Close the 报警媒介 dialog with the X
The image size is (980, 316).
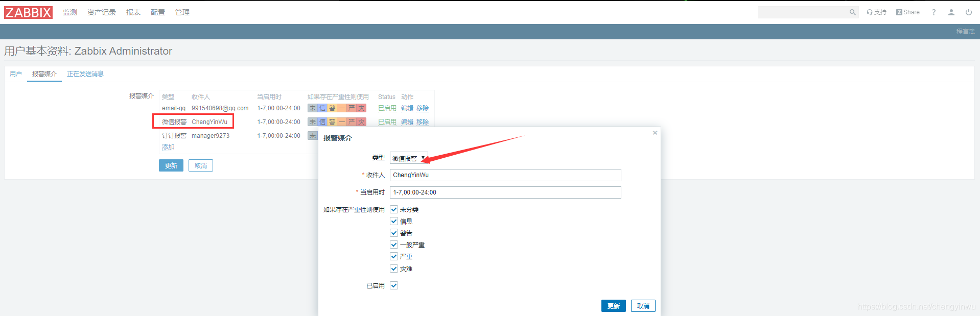[655, 133]
